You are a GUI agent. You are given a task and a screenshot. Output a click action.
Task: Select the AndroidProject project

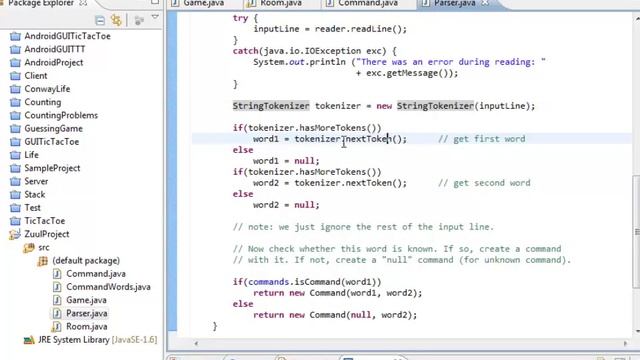point(54,62)
